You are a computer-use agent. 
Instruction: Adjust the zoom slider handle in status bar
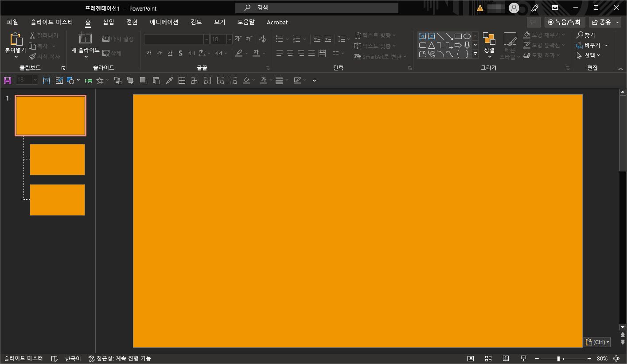click(558, 359)
